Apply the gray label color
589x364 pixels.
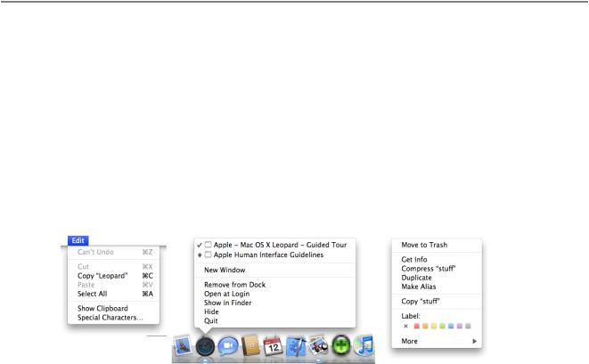pos(468,326)
